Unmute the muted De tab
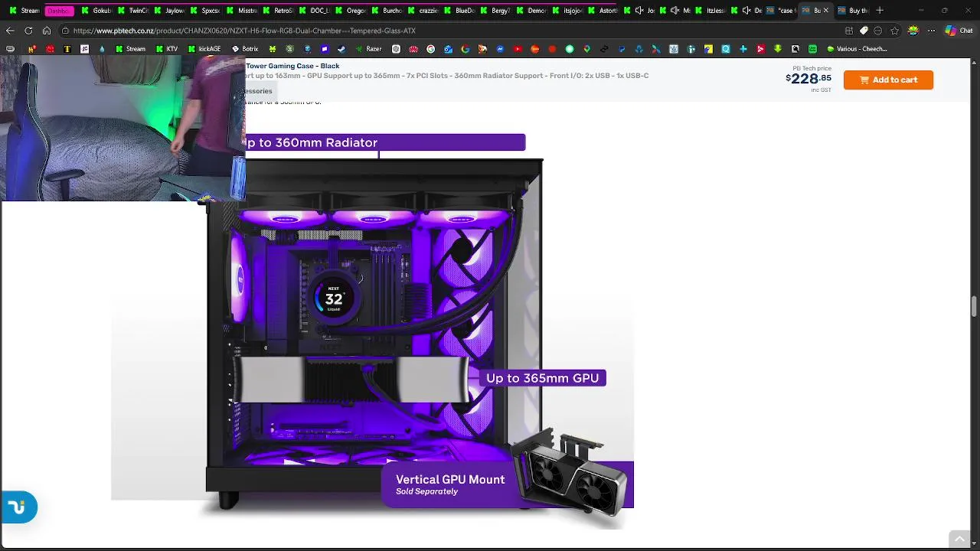 pos(746,11)
